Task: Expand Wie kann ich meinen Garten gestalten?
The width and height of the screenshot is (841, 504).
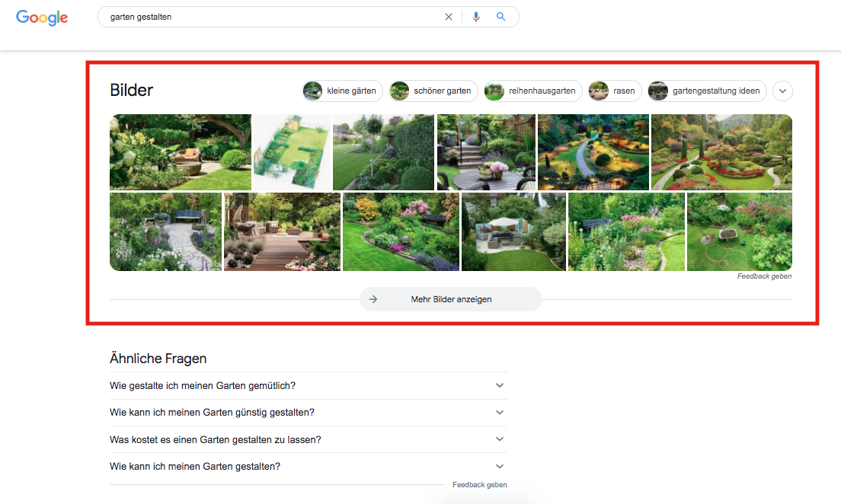Action: [309, 467]
